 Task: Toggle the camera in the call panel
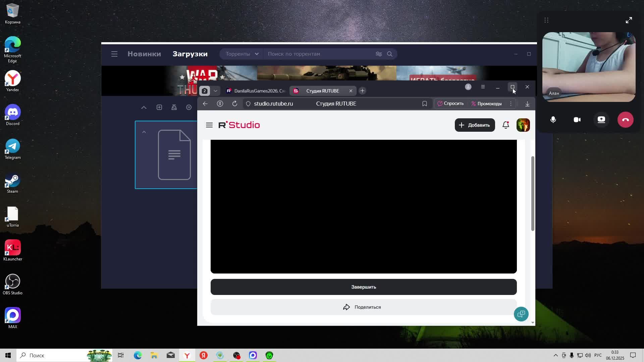tap(577, 120)
